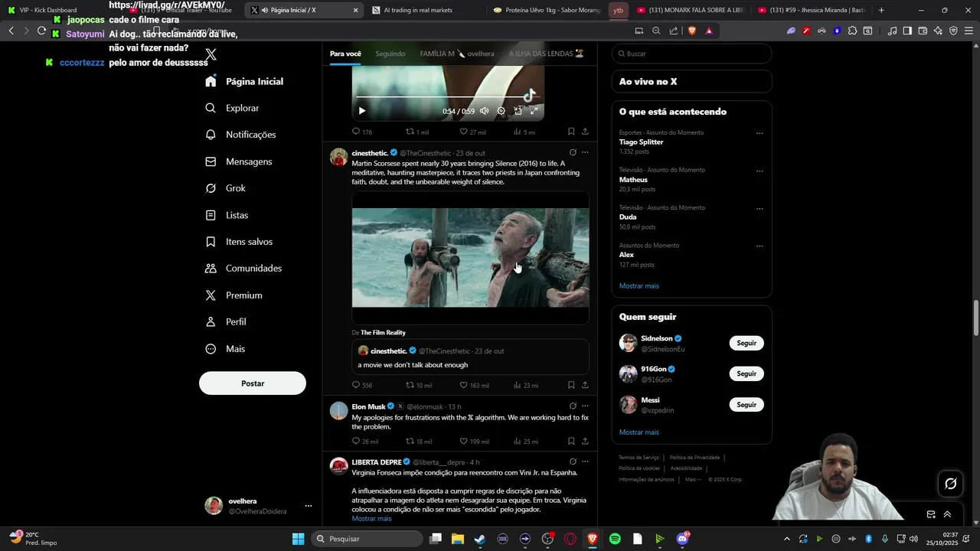Image resolution: width=980 pixels, height=551 pixels.
Task: Open more options on cinesthetic post
Action: [585, 152]
